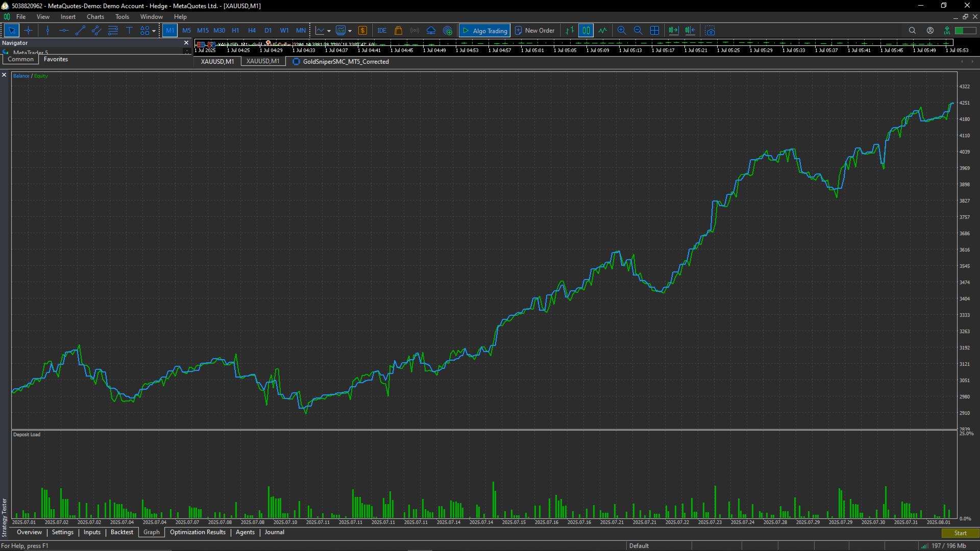Click the Zoom In magnifier icon

point(622,31)
